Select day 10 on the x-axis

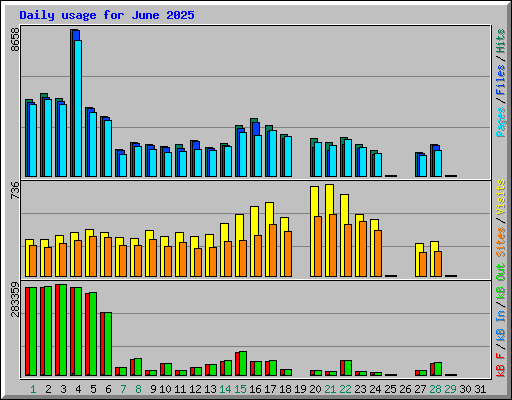click(165, 389)
